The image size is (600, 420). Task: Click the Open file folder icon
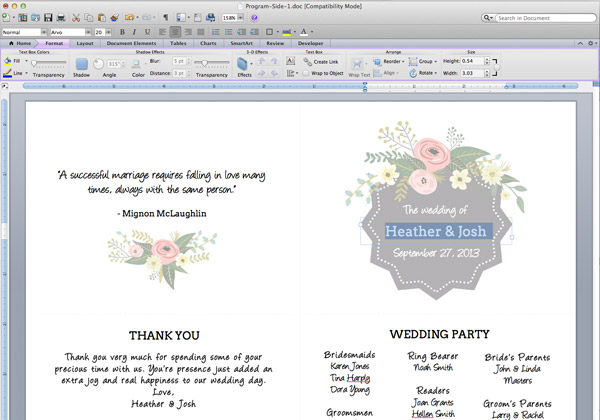(x=36, y=18)
